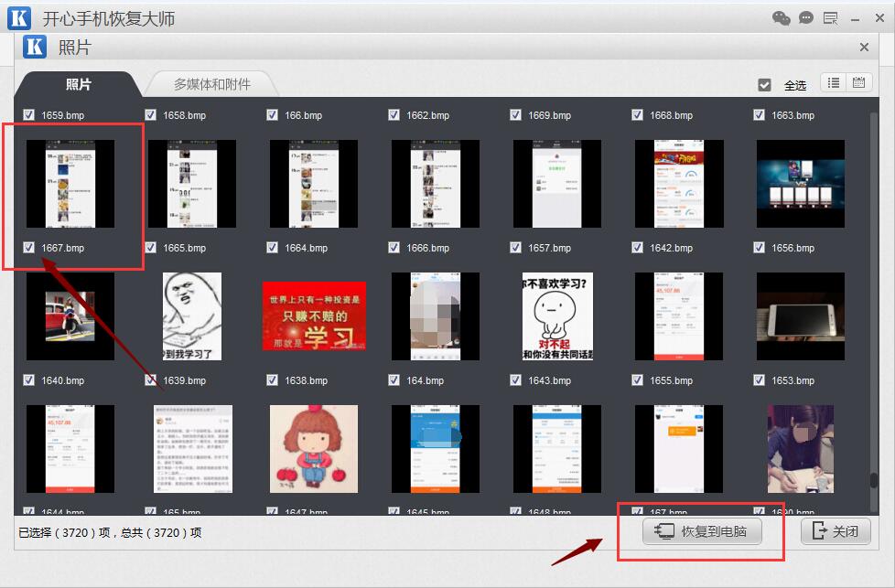Select the 1655.bmp thumbnail
Screen dimensions: 895x588
679,449
